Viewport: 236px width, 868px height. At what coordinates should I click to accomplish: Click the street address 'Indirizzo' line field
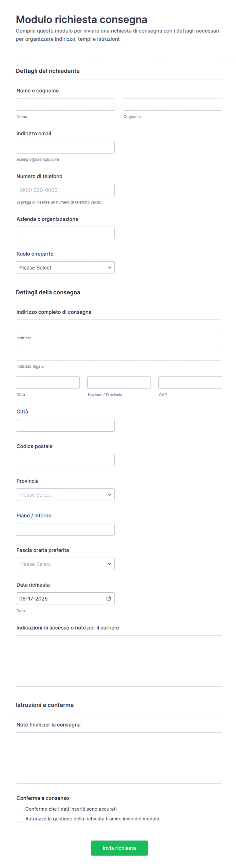click(119, 326)
